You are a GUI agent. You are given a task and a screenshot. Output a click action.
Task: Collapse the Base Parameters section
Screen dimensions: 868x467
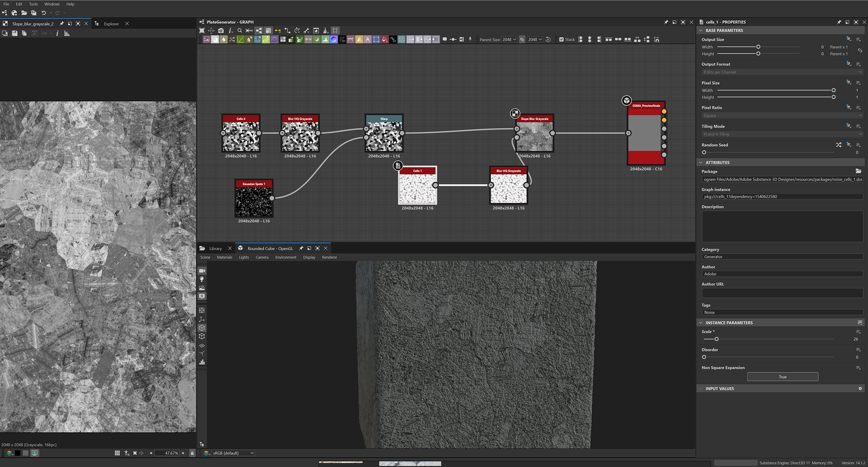coord(701,30)
